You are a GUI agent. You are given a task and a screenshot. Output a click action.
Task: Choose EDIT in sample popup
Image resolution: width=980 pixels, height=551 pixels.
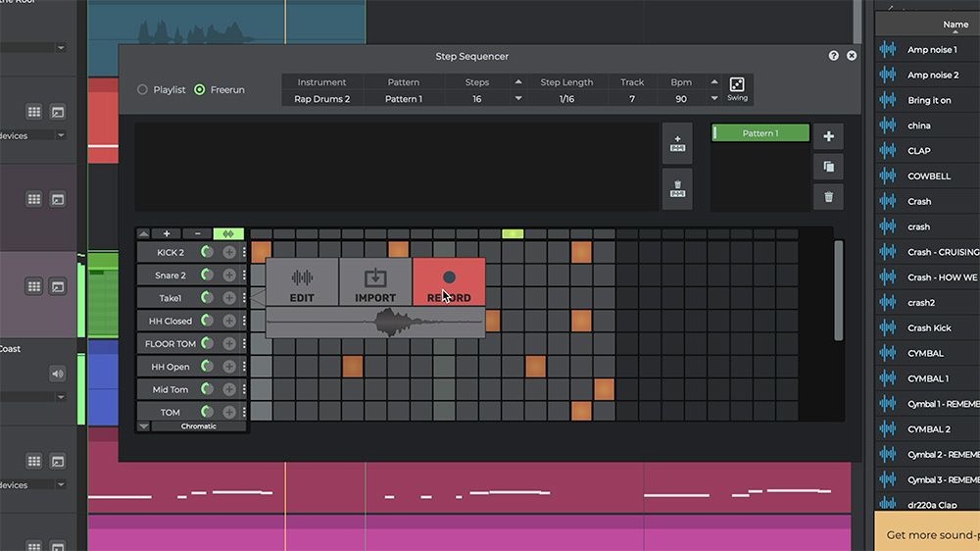[302, 282]
